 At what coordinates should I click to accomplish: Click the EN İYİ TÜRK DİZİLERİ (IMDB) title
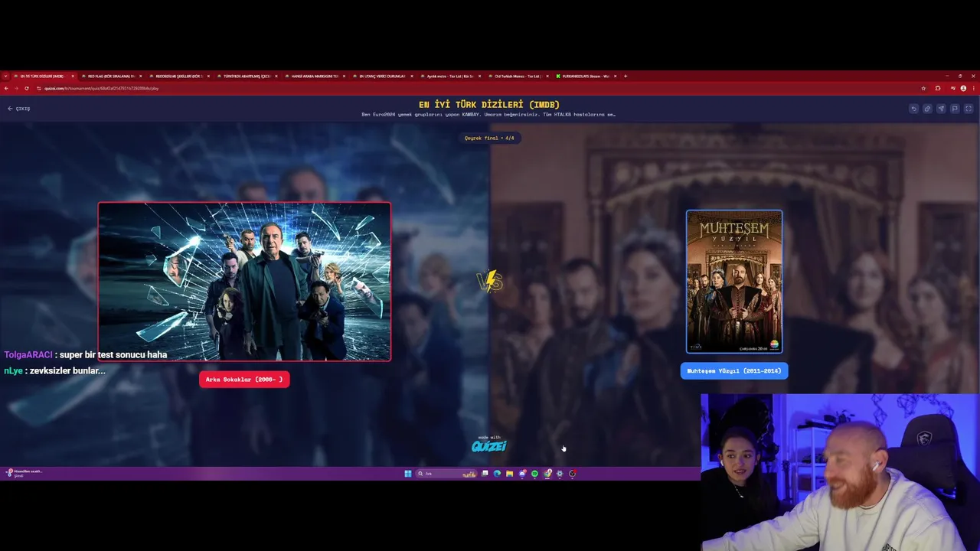click(489, 104)
